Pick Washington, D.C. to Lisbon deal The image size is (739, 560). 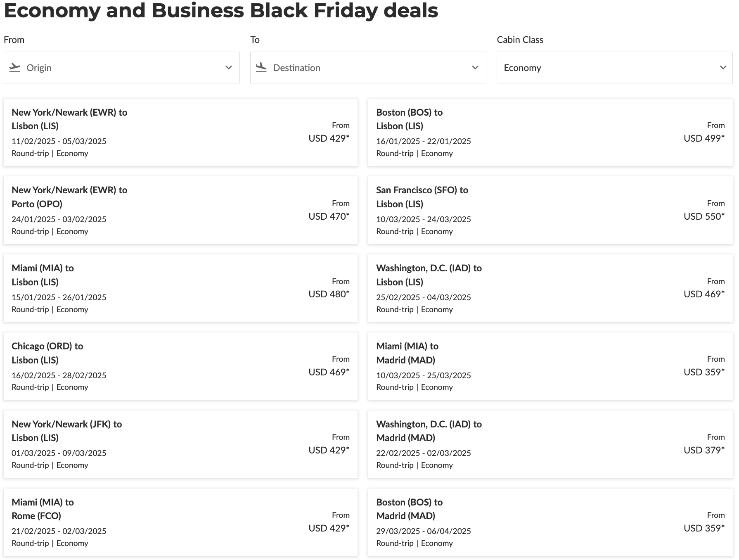point(550,288)
